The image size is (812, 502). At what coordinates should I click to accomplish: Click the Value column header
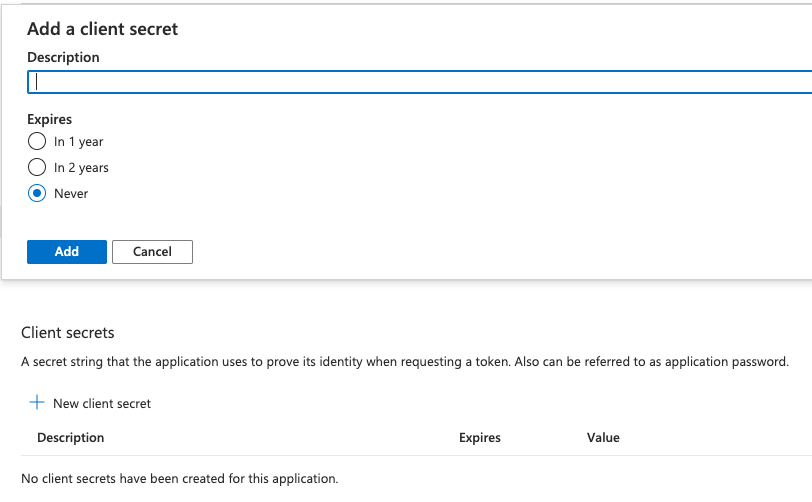(603, 438)
